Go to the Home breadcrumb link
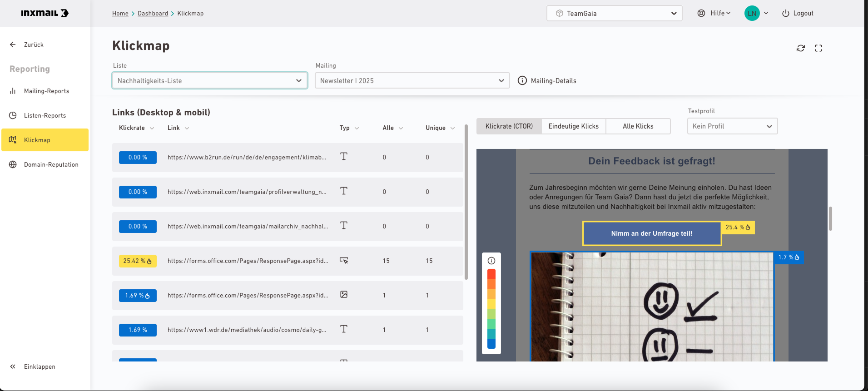This screenshot has height=391, width=868. tap(120, 13)
